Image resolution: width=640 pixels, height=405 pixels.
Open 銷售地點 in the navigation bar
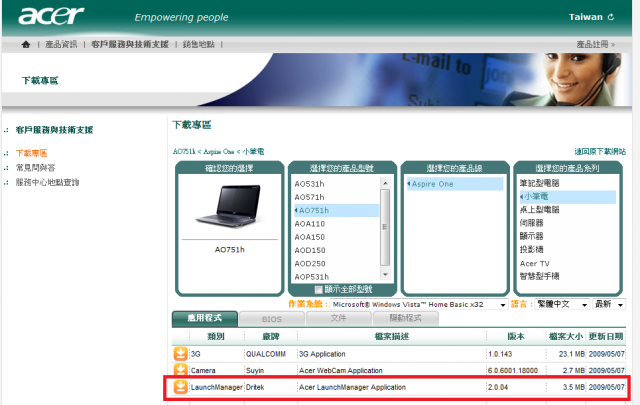[198, 45]
